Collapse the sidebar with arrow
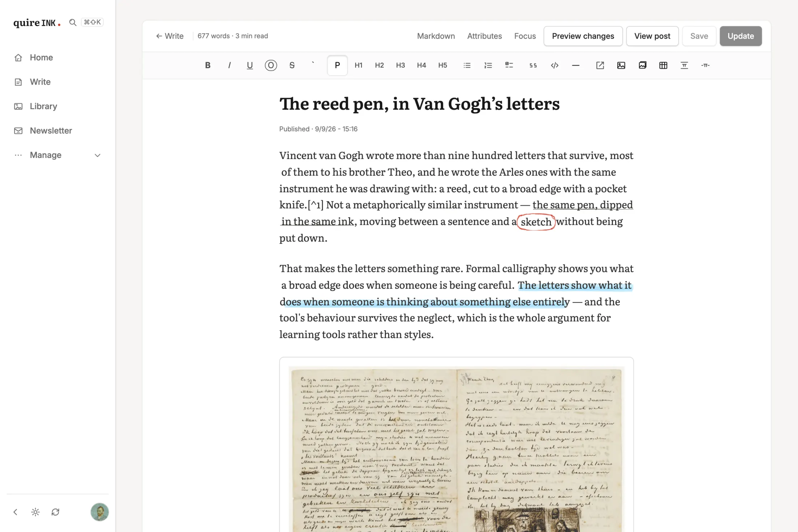The height and width of the screenshot is (532, 798). click(x=16, y=512)
